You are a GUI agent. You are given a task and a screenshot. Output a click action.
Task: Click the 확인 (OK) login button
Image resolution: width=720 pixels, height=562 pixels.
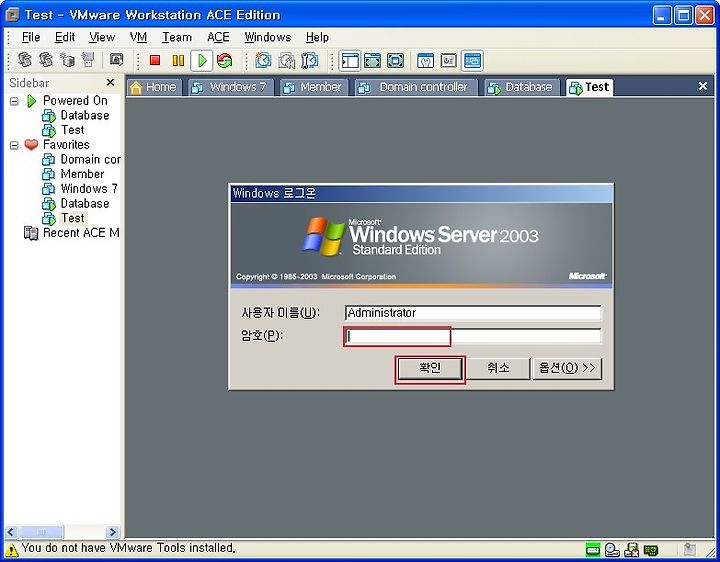pyautogui.click(x=430, y=369)
